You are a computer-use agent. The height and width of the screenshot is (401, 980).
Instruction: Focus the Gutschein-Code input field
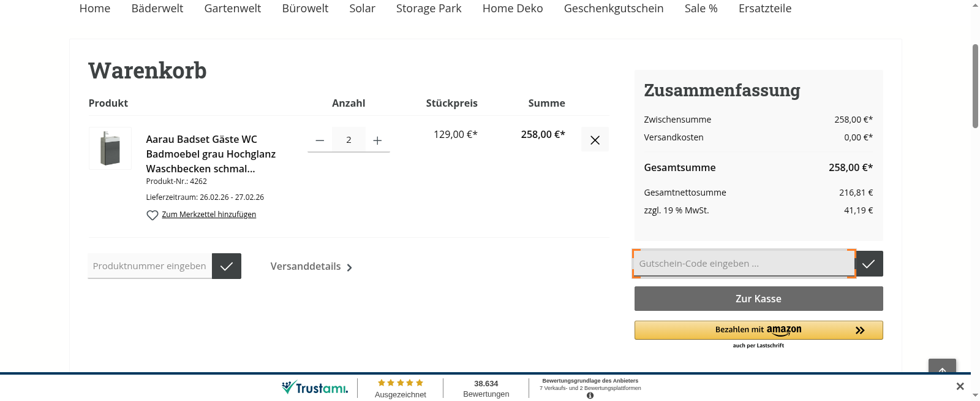coord(744,264)
